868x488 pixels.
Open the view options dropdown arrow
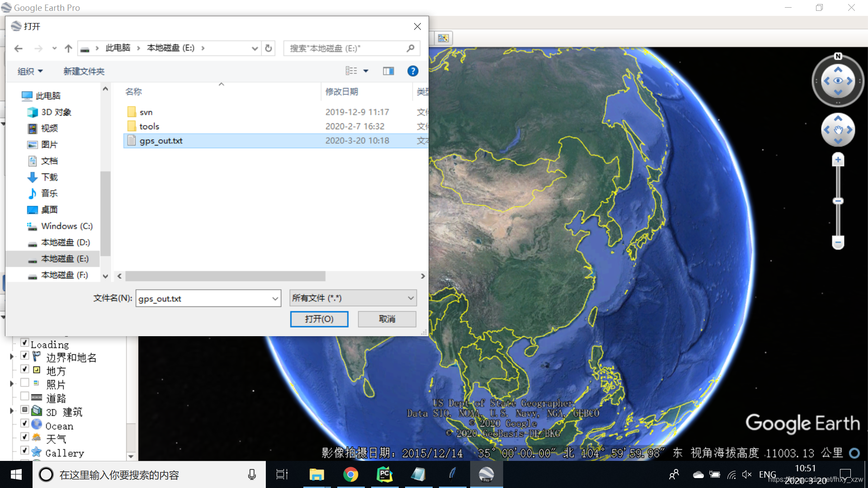pyautogui.click(x=366, y=71)
